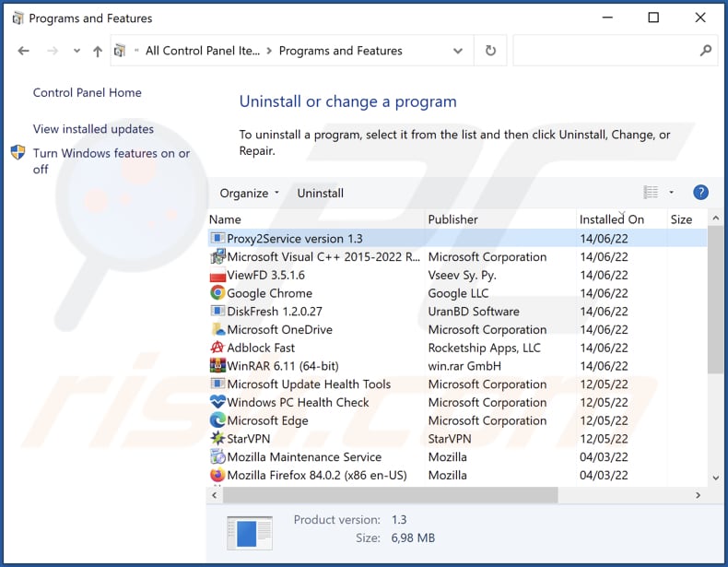Click All Control Panel Items breadcrumb
Viewport: 728px width, 567px height.
point(203,51)
